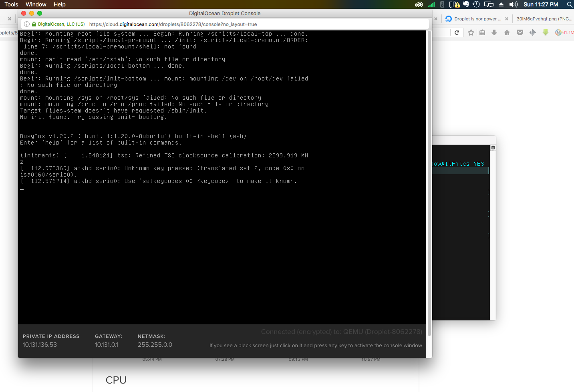Close the tab left of the Droplet tab
The width and height of the screenshot is (574, 392).
coord(436,19)
